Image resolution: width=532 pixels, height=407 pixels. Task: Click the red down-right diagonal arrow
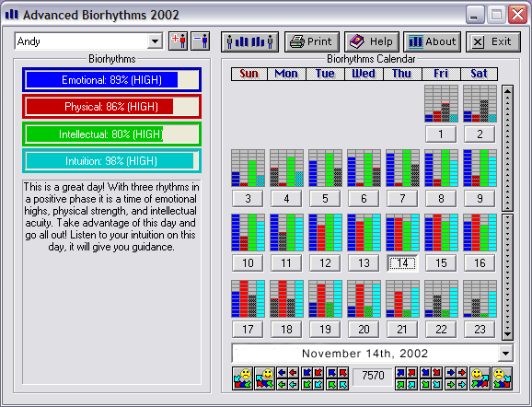click(x=437, y=372)
